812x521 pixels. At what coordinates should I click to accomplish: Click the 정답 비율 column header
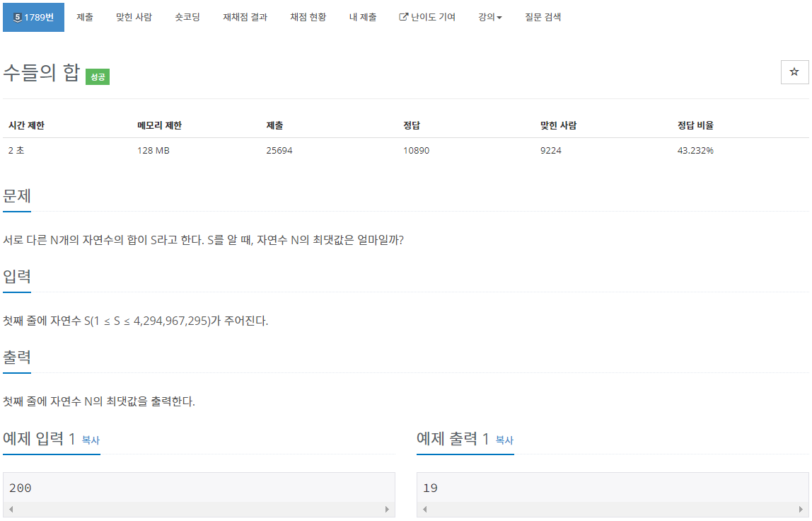695,125
